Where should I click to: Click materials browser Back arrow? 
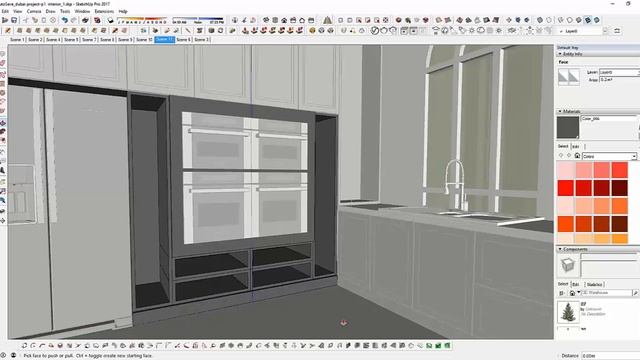click(561, 156)
